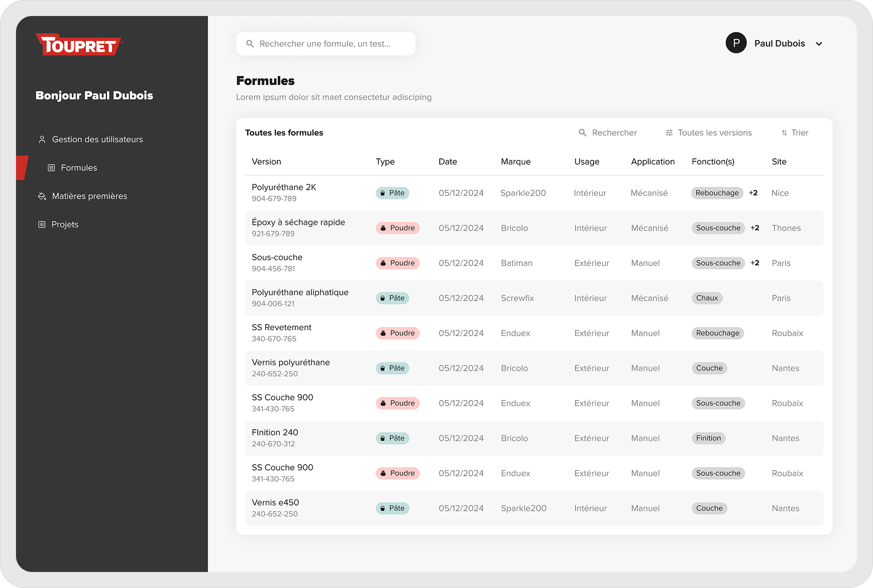Click the +2 badge on Époxy row
The image size is (873, 588).
[755, 228]
